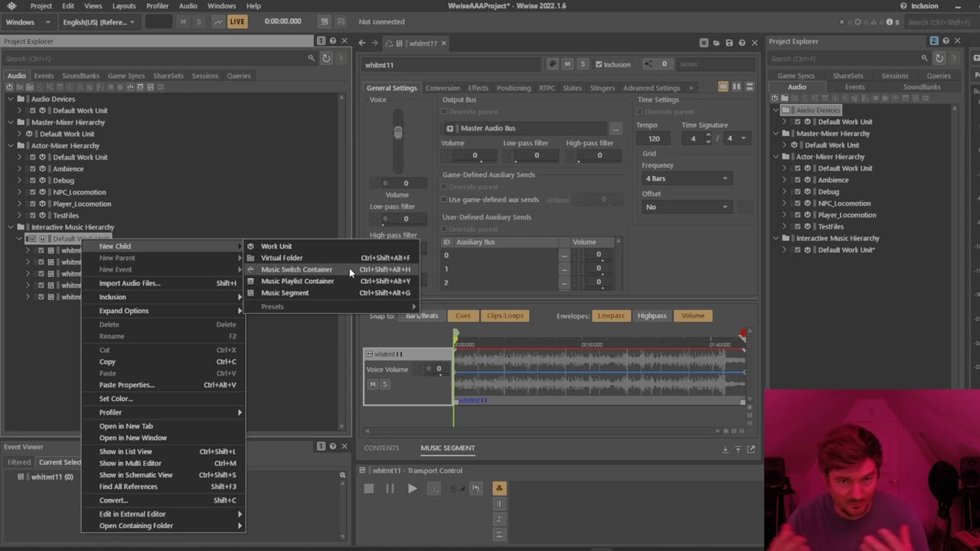Click the share/references icon beside Inclusion

click(648, 64)
